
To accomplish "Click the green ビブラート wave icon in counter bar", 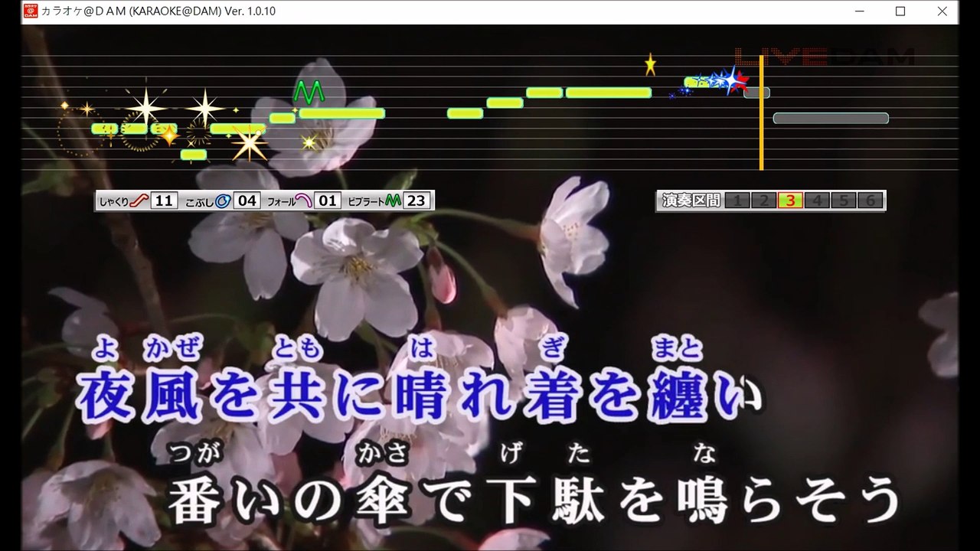I will click(x=393, y=201).
